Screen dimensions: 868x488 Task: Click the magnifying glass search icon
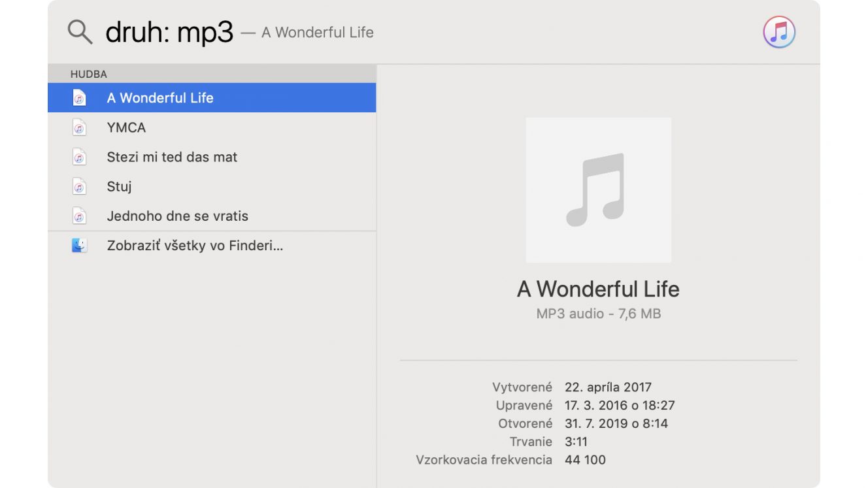click(80, 31)
